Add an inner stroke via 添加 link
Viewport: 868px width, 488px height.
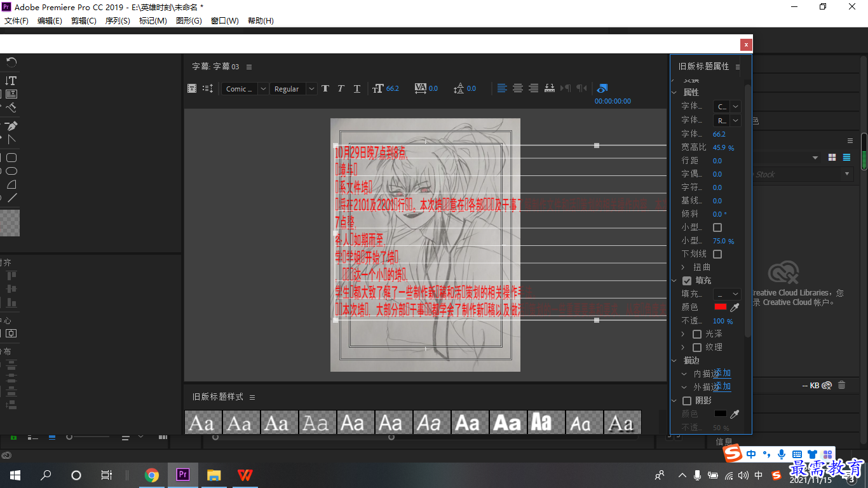coord(722,374)
